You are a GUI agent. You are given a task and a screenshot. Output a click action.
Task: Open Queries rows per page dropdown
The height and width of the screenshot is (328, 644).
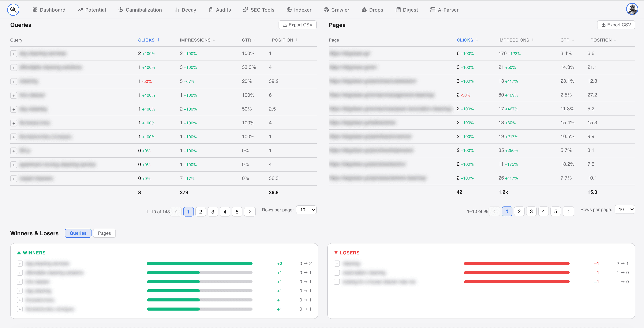pyautogui.click(x=306, y=210)
